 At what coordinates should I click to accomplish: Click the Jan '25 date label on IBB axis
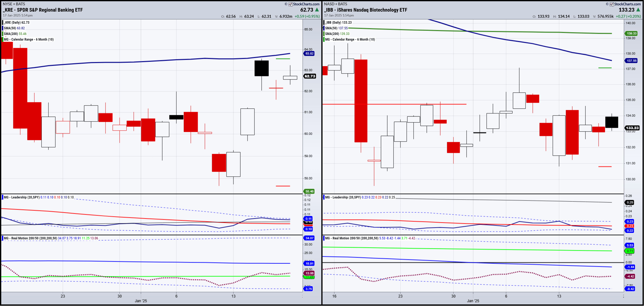tap(473, 301)
